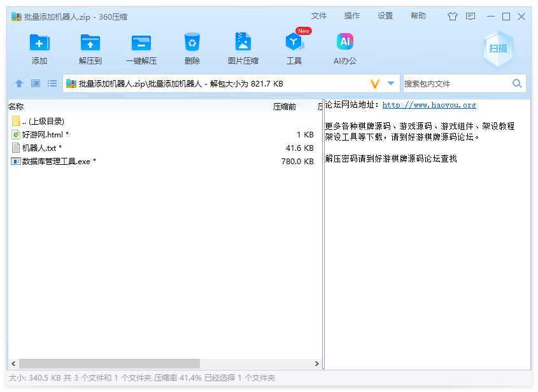Click the 解压到 (Extract to) icon
The width and height of the screenshot is (538, 392).
pyautogui.click(x=90, y=43)
